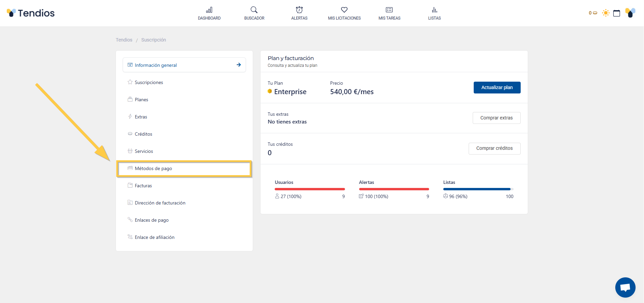Click the Comprar extras button

pos(496,118)
